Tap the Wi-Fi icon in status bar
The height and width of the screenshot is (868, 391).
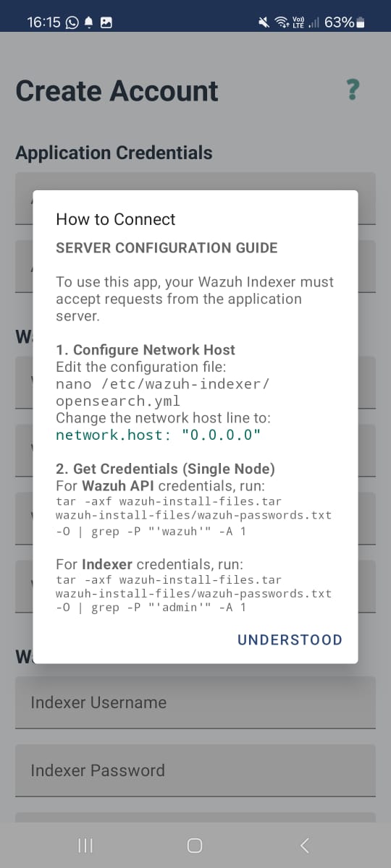[281, 22]
